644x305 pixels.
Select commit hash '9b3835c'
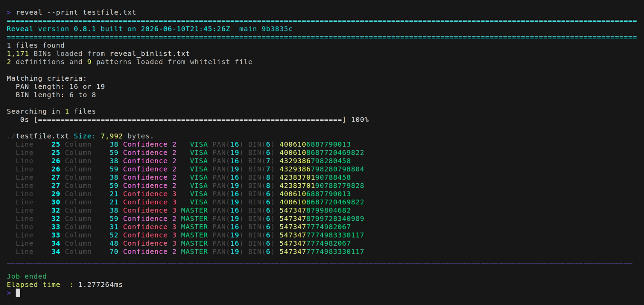277,29
